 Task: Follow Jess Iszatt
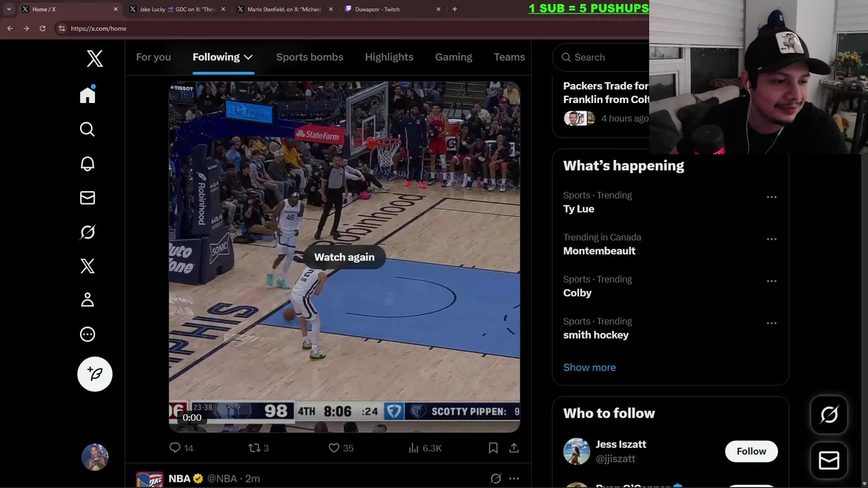coord(751,451)
